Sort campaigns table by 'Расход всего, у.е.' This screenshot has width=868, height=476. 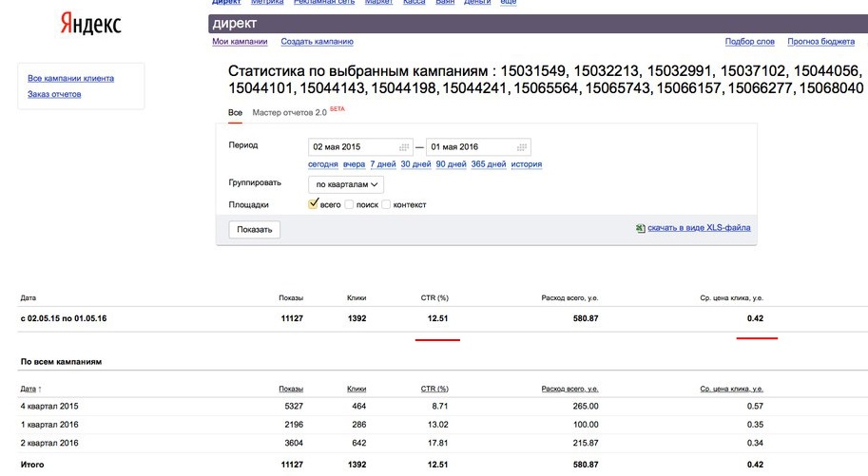click(x=569, y=390)
